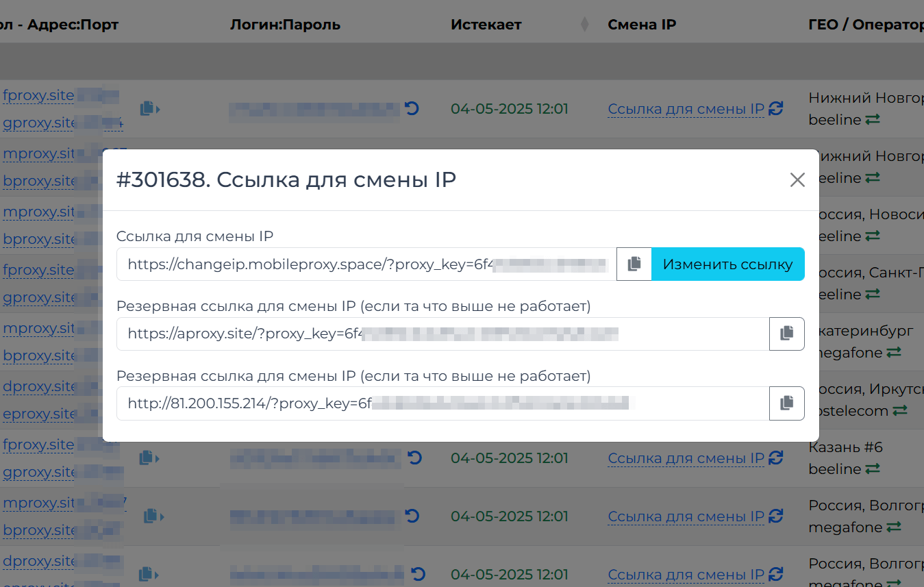924x587 pixels.
Task: Regenerate login and password in Казань #6 row
Action: coord(414,458)
